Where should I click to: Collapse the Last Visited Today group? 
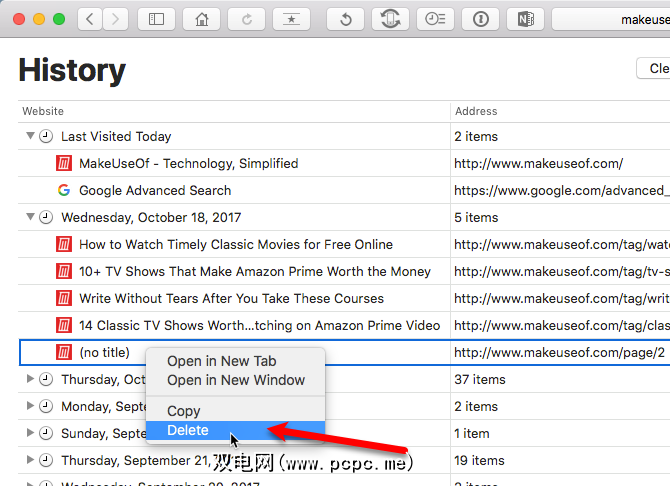coord(30,137)
